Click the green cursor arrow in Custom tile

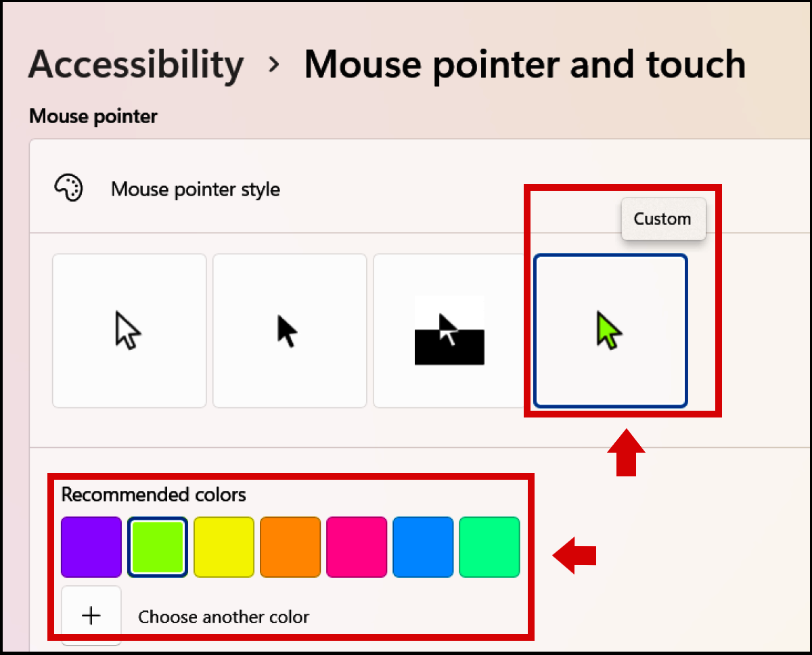[x=608, y=330]
